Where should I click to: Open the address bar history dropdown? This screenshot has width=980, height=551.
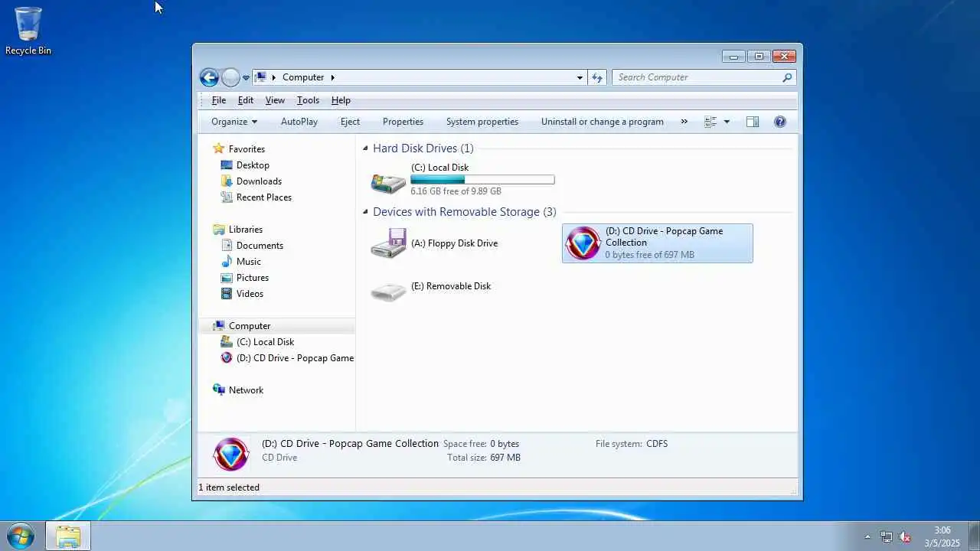pos(580,77)
